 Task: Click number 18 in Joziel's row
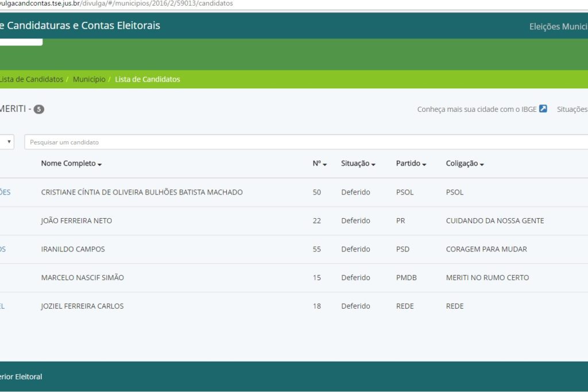[317, 306]
